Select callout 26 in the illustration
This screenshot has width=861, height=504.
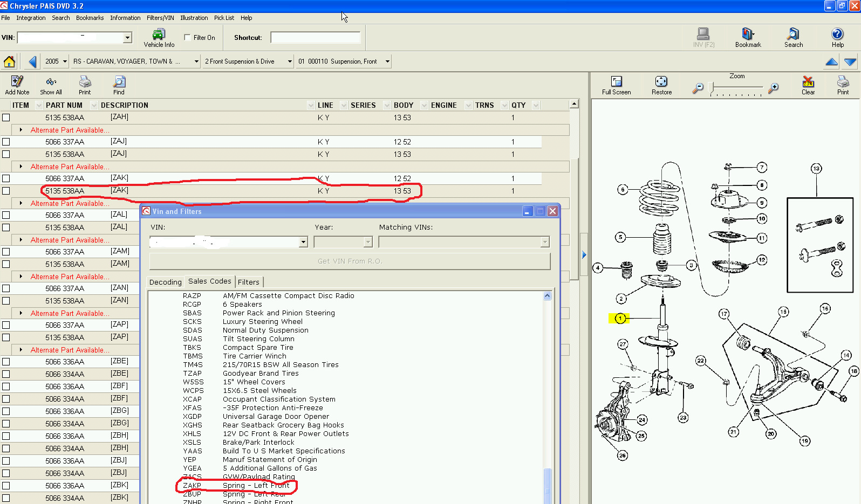coord(622,455)
